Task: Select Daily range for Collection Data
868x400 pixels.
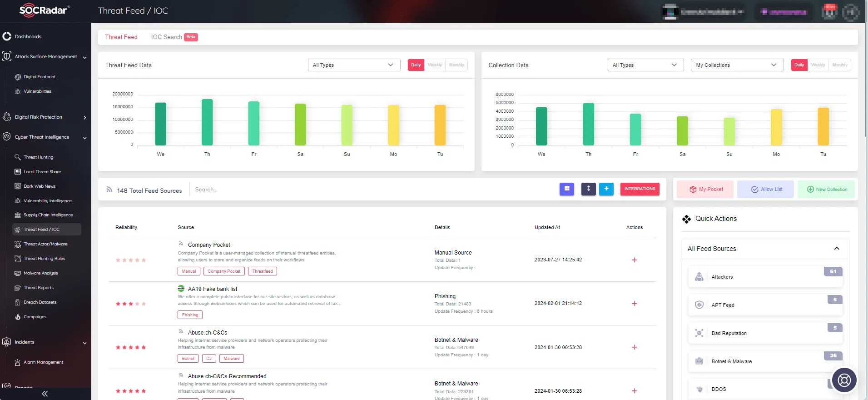Action: click(x=799, y=65)
